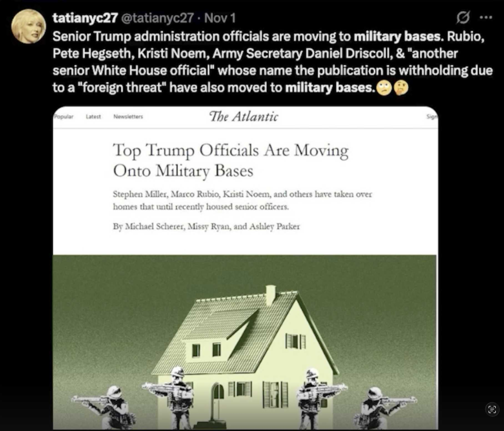Click the display name tatianyc27
The width and height of the screenshot is (504, 431).
tap(85, 18)
